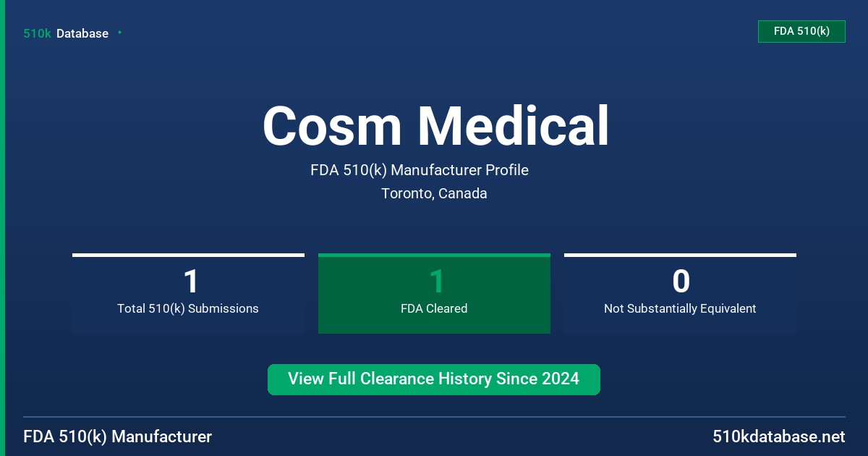Click View Full Clearance History Since 2024
Image resolution: width=868 pixels, height=456 pixels.
(434, 379)
